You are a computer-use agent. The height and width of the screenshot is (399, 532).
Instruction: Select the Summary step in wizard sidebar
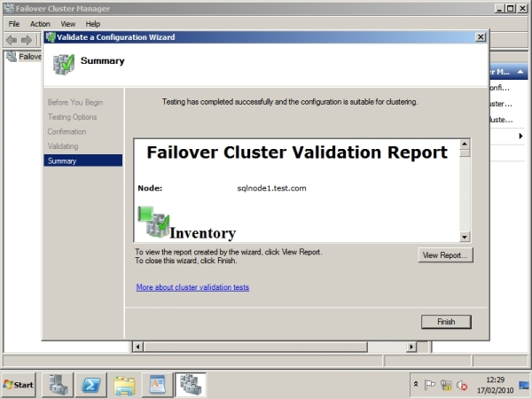(x=82, y=160)
